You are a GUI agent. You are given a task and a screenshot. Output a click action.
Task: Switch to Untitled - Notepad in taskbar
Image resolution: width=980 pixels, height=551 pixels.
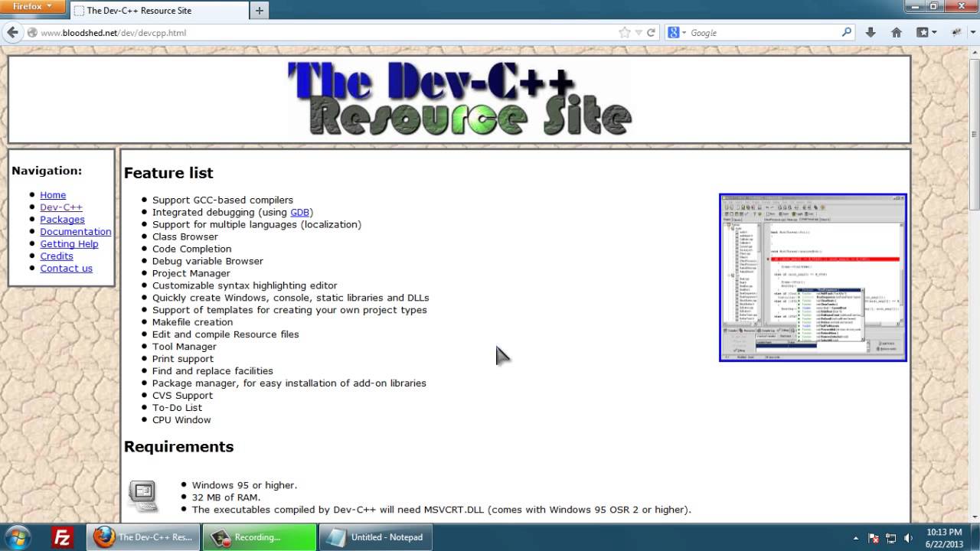click(x=375, y=537)
